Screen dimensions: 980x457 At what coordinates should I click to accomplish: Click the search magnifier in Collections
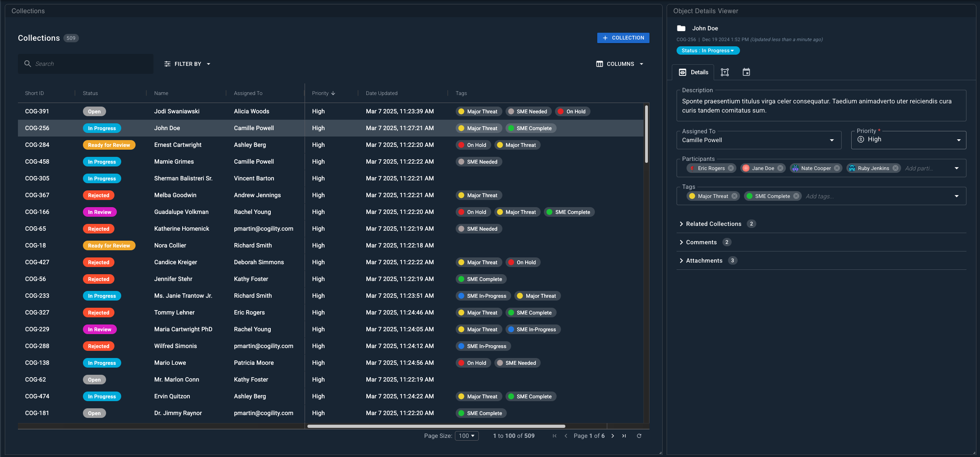28,63
